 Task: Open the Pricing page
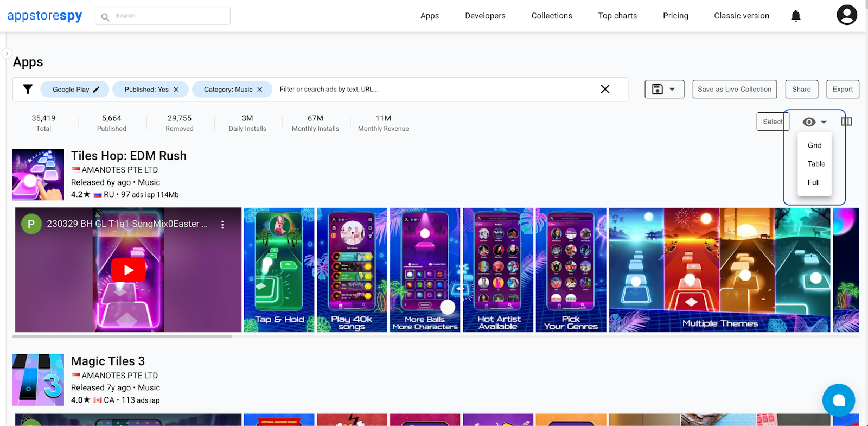point(675,16)
